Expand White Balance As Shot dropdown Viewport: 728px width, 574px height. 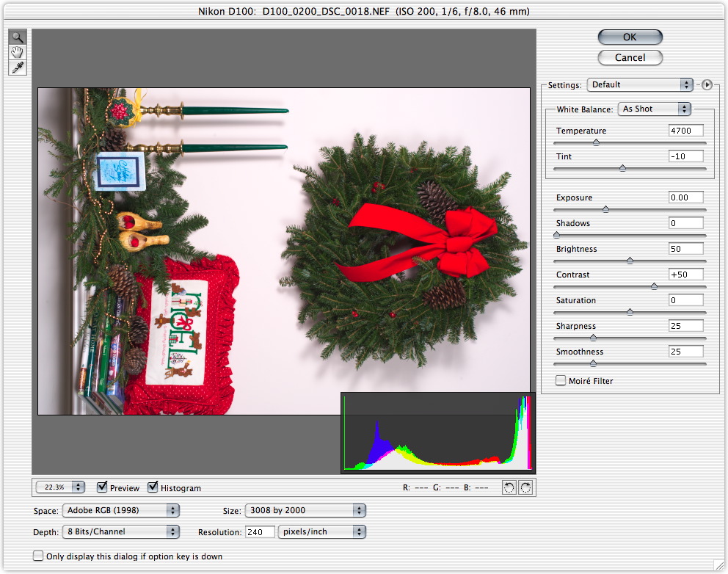pos(654,109)
